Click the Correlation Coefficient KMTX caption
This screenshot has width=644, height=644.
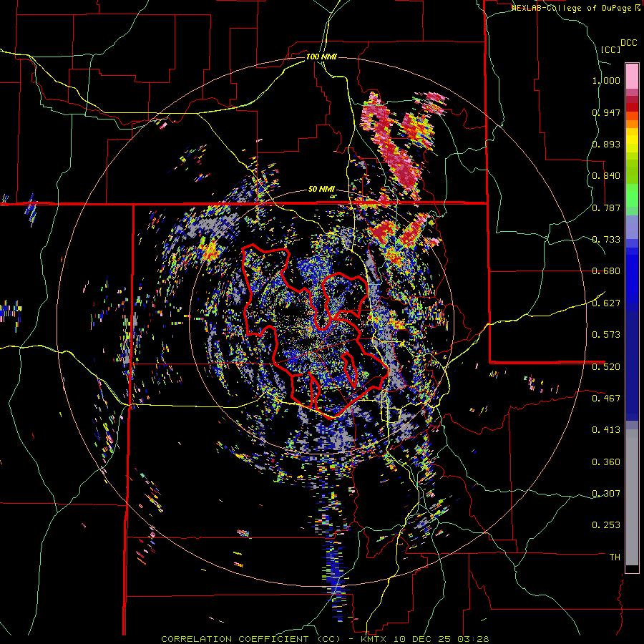tap(325, 639)
